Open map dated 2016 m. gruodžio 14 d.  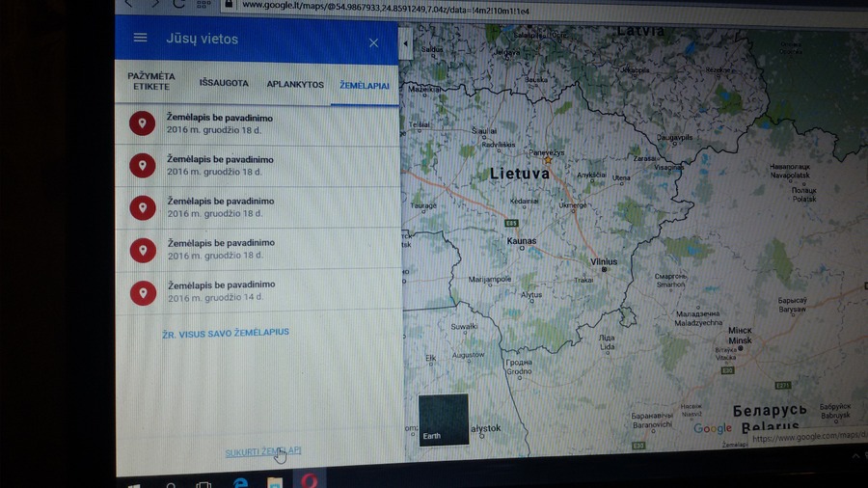coord(258,291)
